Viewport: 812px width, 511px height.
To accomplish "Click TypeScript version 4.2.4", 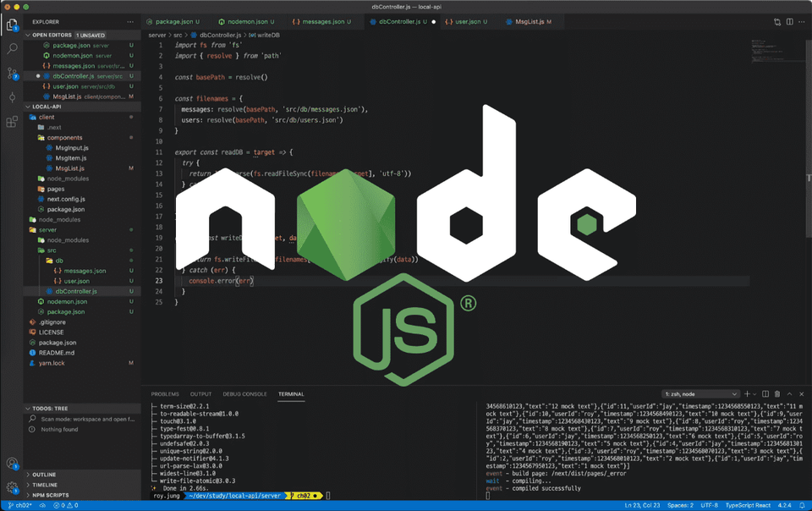I will click(x=785, y=505).
